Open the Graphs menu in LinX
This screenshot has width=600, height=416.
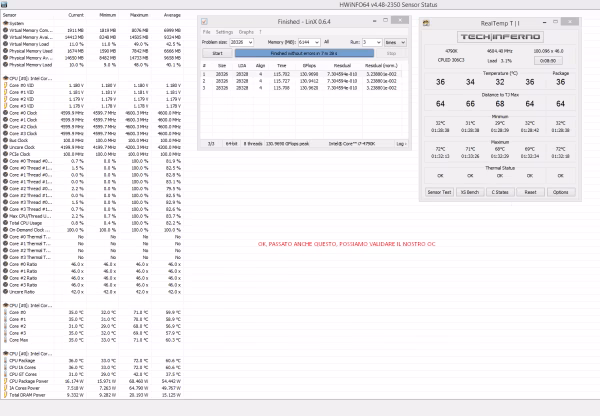(246, 32)
